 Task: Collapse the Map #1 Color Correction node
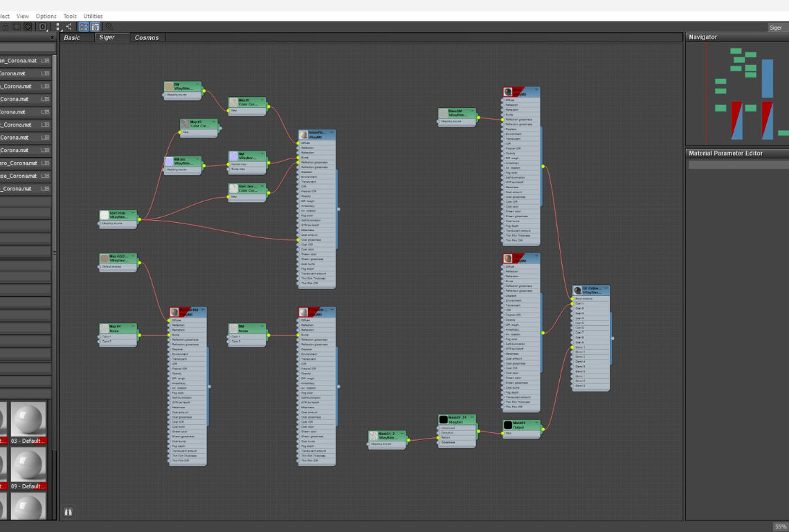point(262,100)
